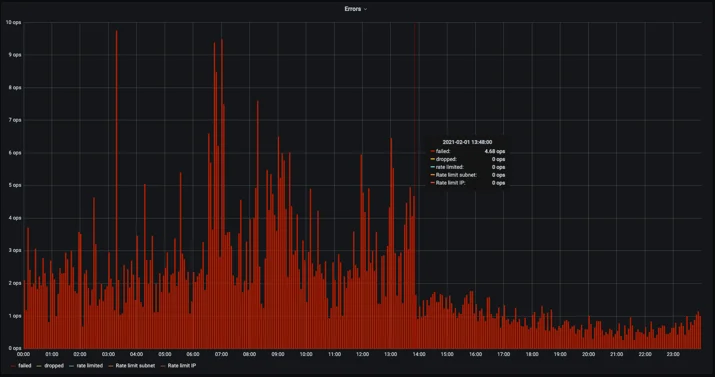Click the '4 ops' y-axis label
715x377 pixels.
[x=14, y=218]
